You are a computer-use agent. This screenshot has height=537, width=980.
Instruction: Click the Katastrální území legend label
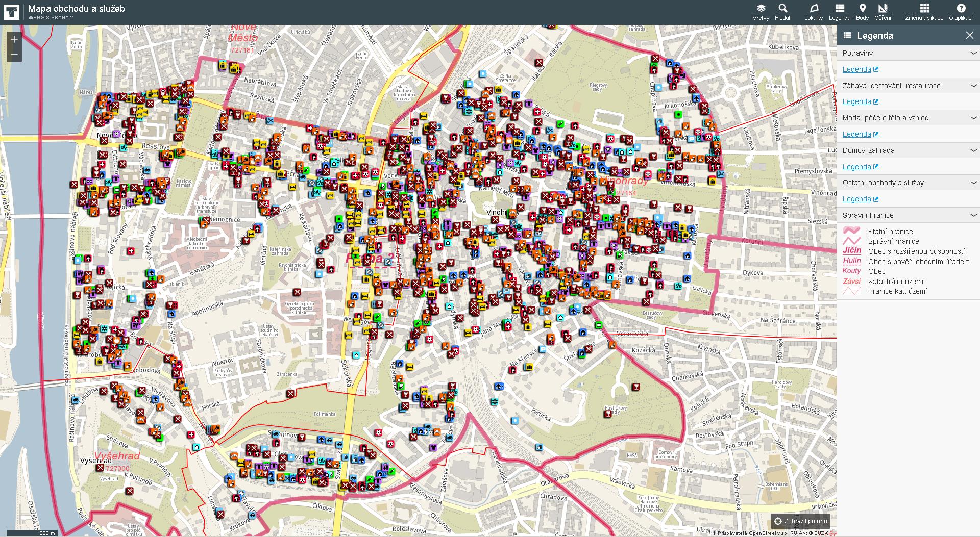[896, 282]
